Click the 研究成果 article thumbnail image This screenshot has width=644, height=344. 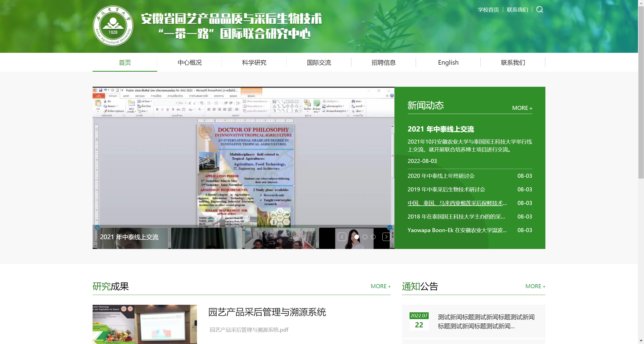point(145,324)
